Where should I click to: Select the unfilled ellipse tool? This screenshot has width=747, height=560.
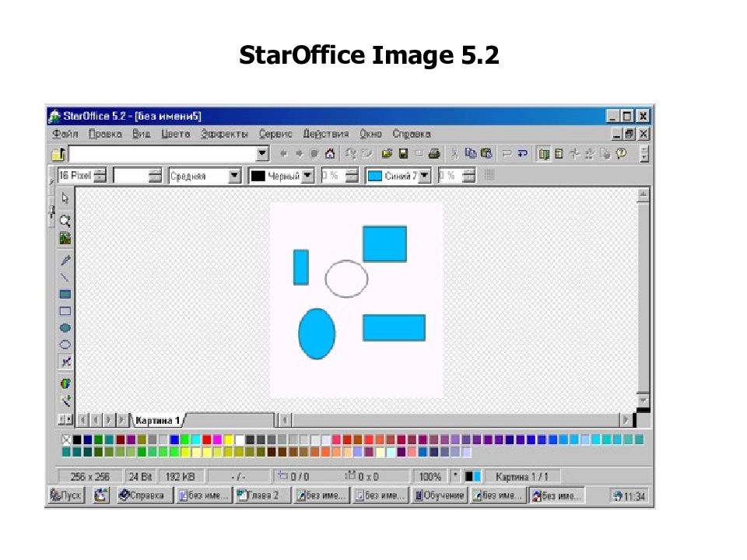pos(65,345)
